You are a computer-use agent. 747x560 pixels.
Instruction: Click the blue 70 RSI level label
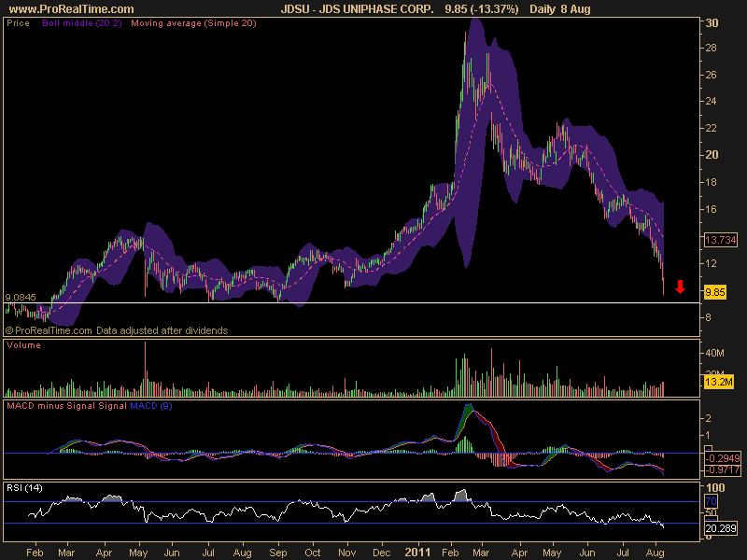pos(711,501)
